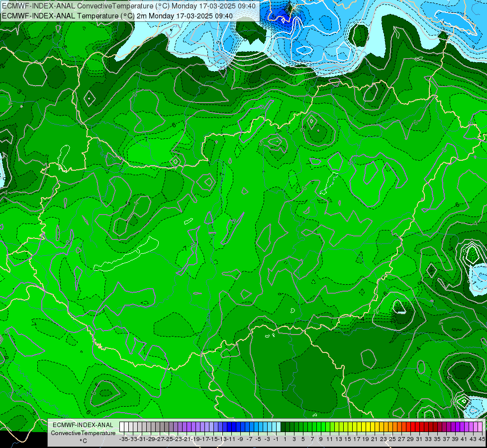Select the darkest green swatch beside light blue
The width and height of the screenshot is (487, 448).
tap(283, 427)
